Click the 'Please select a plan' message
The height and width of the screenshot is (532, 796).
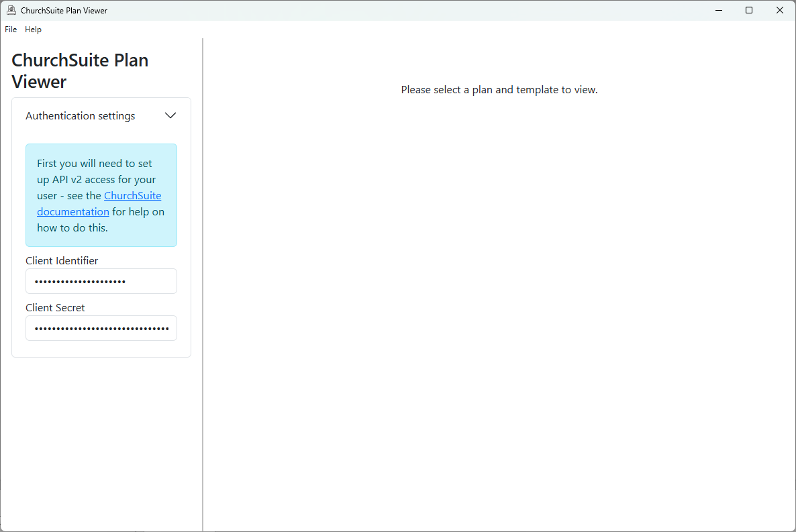(x=499, y=90)
